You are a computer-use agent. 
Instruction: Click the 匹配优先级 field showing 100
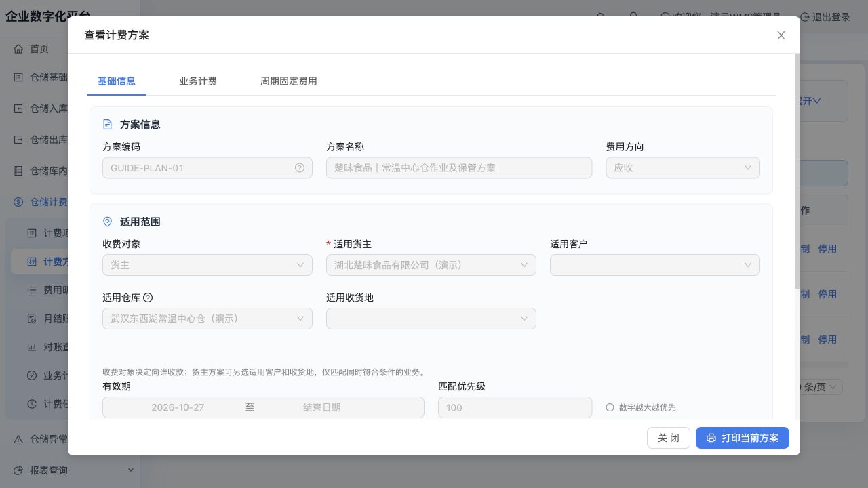(x=515, y=407)
